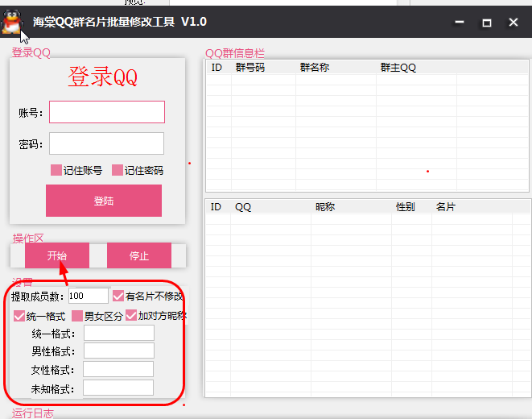Viewport: 532px width, 419px height.
Task: Toggle the 加对方昵称 checkbox
Action: (131, 315)
